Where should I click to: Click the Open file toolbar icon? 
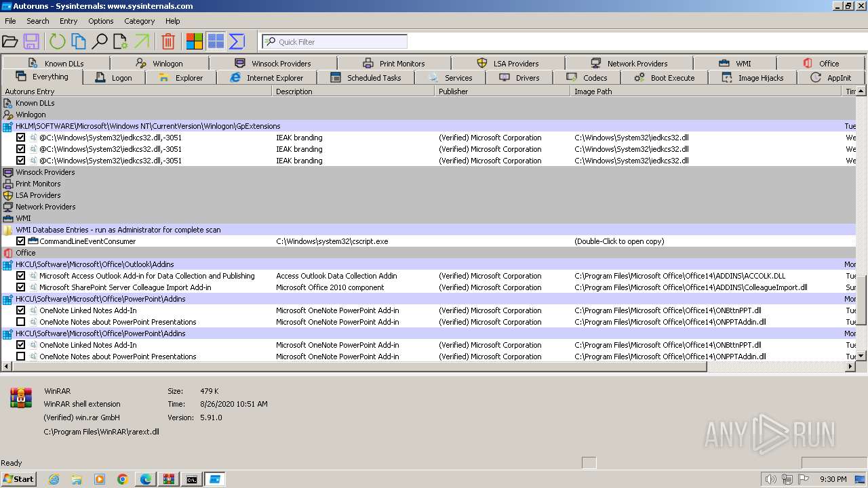[x=9, y=42]
